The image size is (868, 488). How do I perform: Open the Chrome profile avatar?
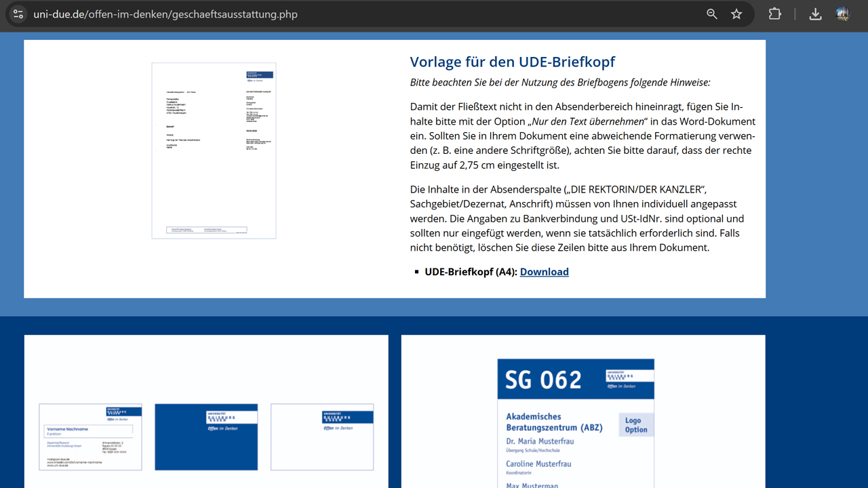coord(843,14)
